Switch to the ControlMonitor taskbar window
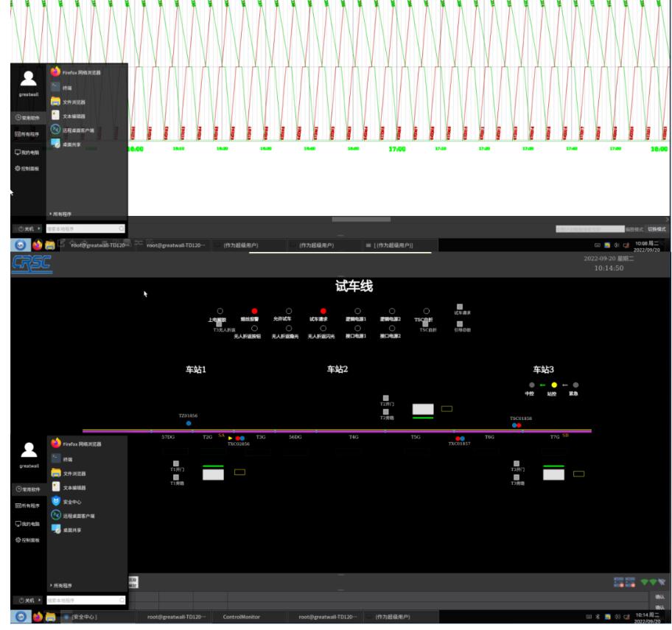Viewport: 672px width, 630px height. click(x=242, y=617)
